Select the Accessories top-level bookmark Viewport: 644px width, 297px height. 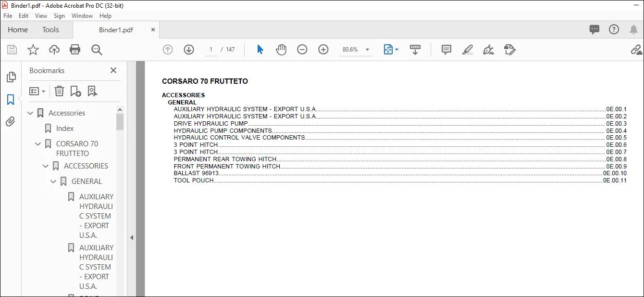[67, 113]
